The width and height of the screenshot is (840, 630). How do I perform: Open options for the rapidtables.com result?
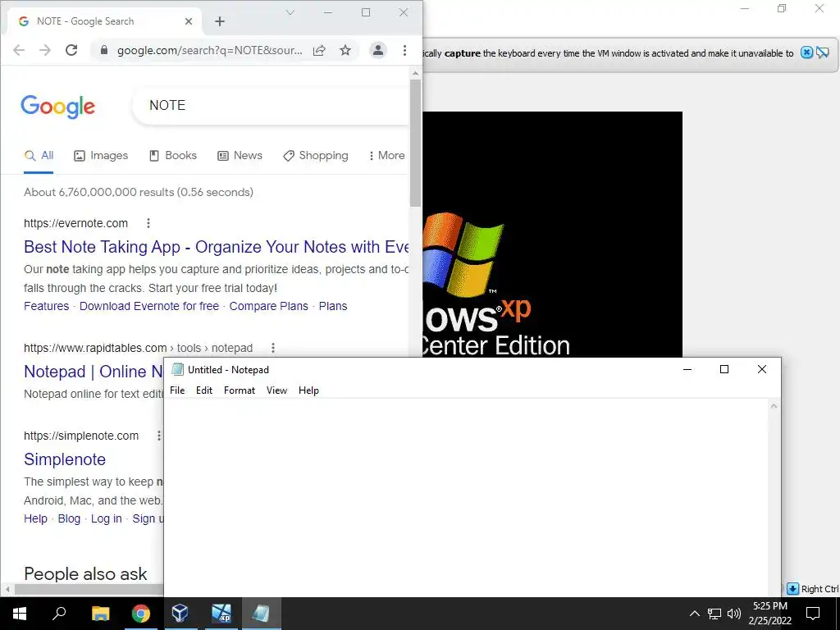[272, 348]
